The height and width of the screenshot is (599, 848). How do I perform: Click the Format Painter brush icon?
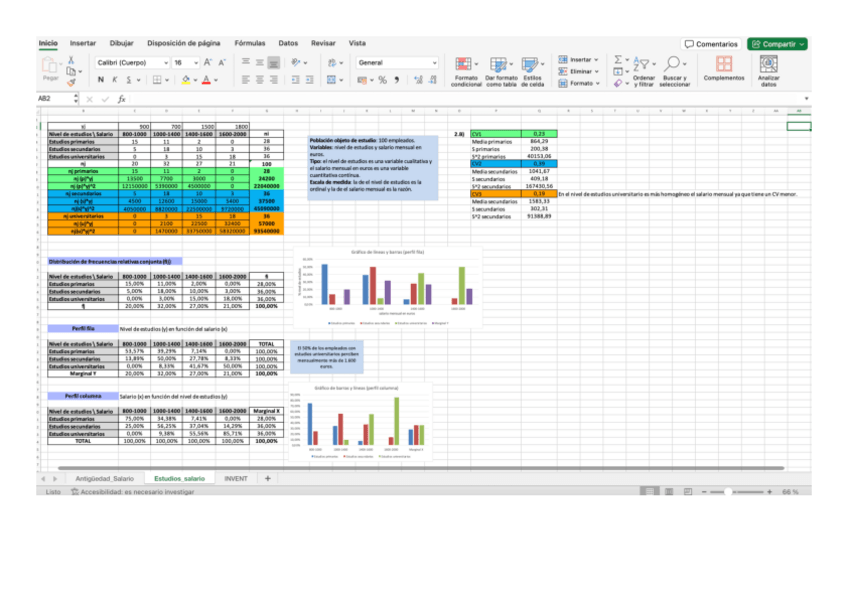71,83
